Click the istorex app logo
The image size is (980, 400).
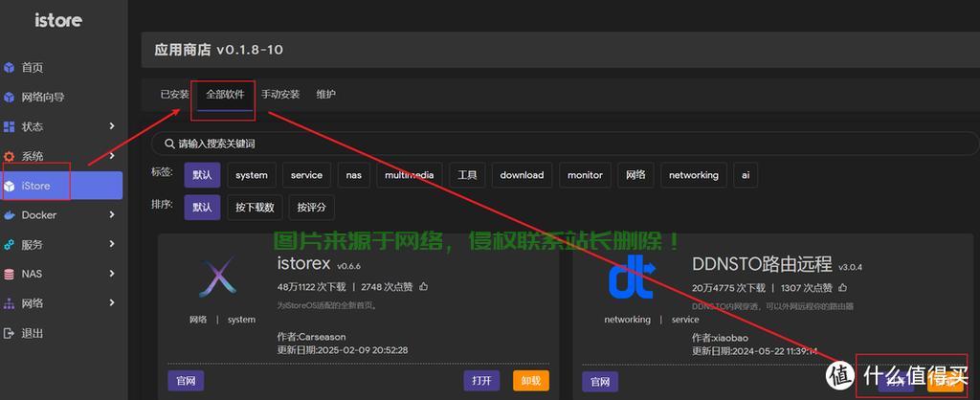pos(217,277)
